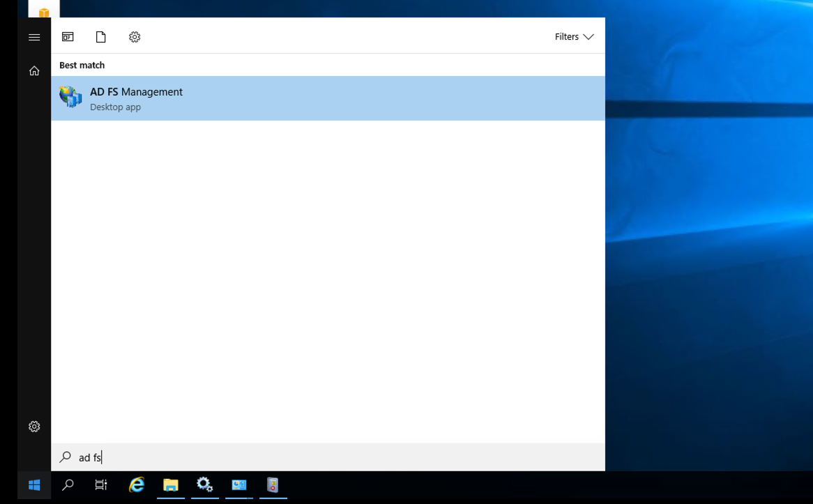This screenshot has width=813, height=504.
Task: Expand the Filters dropdown
Action: click(x=574, y=37)
